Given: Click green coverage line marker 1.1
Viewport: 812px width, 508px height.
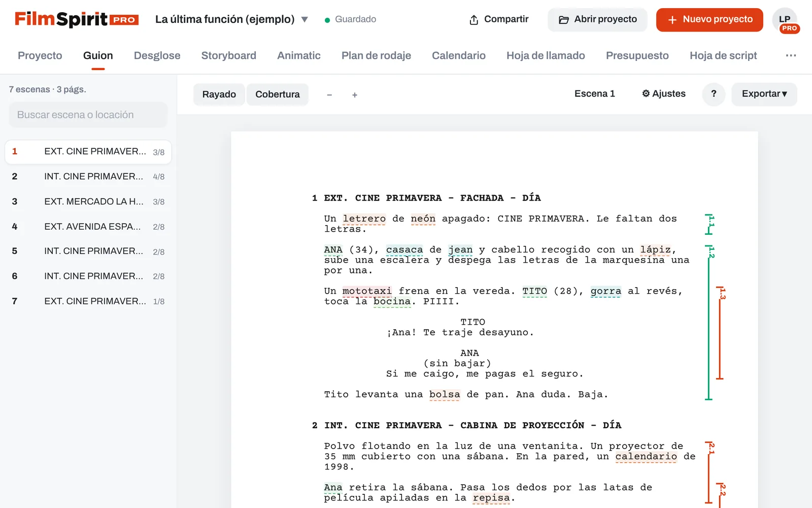Looking at the screenshot, I should pyautogui.click(x=710, y=224).
